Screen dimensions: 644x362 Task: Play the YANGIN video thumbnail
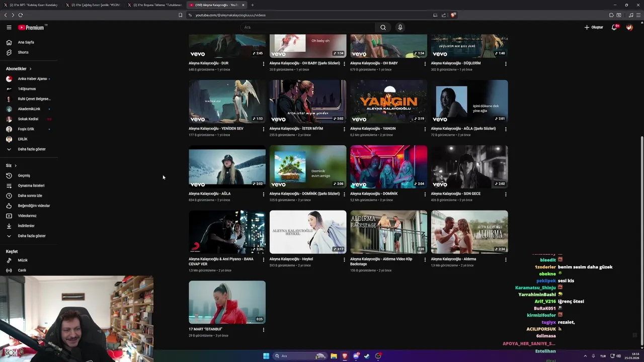388,102
